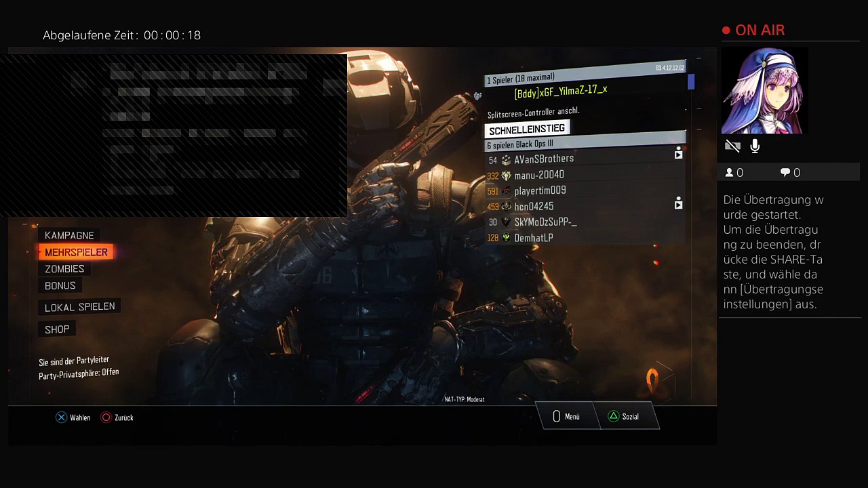Viewport: 868px width, 488px height.
Task: Click the join icon on hcn04245 row
Action: click(x=678, y=203)
